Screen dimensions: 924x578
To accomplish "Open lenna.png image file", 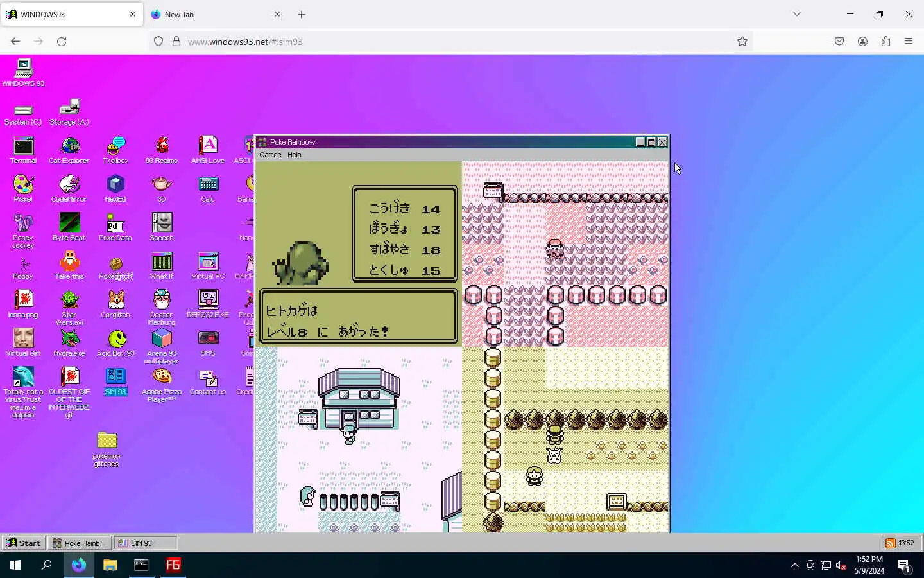I will (23, 305).
